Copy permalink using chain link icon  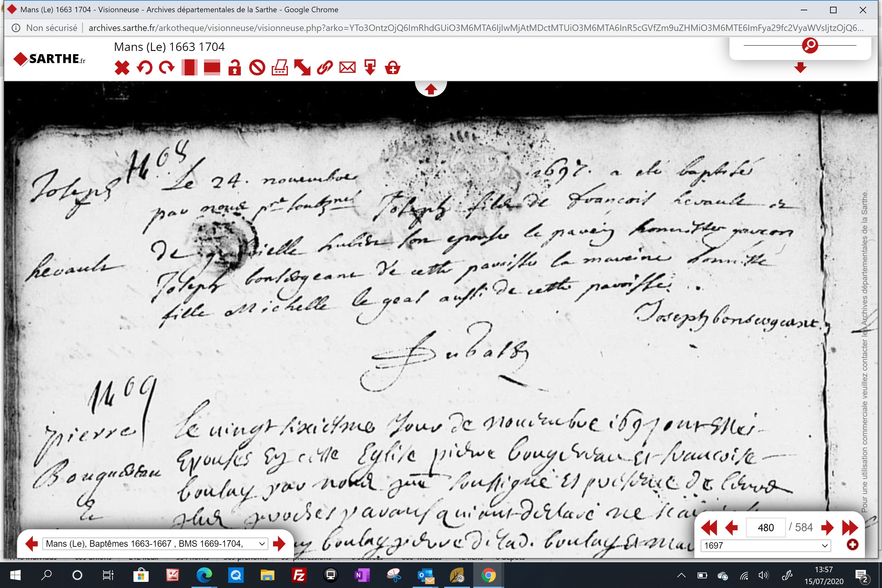tap(325, 68)
